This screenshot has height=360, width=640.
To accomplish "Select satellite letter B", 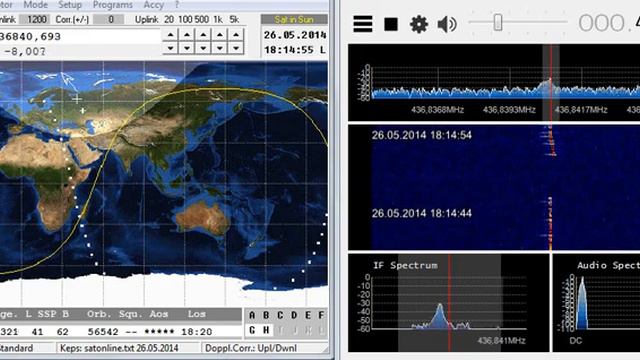I will pos(266,315).
